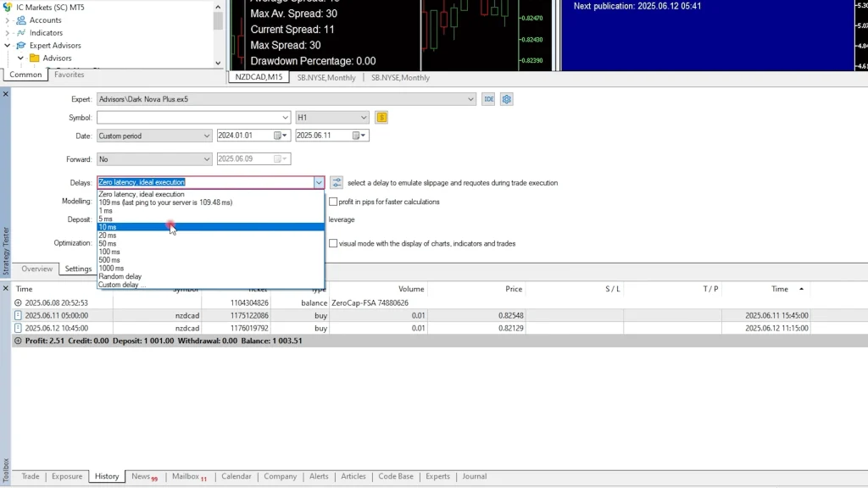This screenshot has width=868, height=488.
Task: Collapse the Expert Advisors tree node
Action: click(x=8, y=46)
